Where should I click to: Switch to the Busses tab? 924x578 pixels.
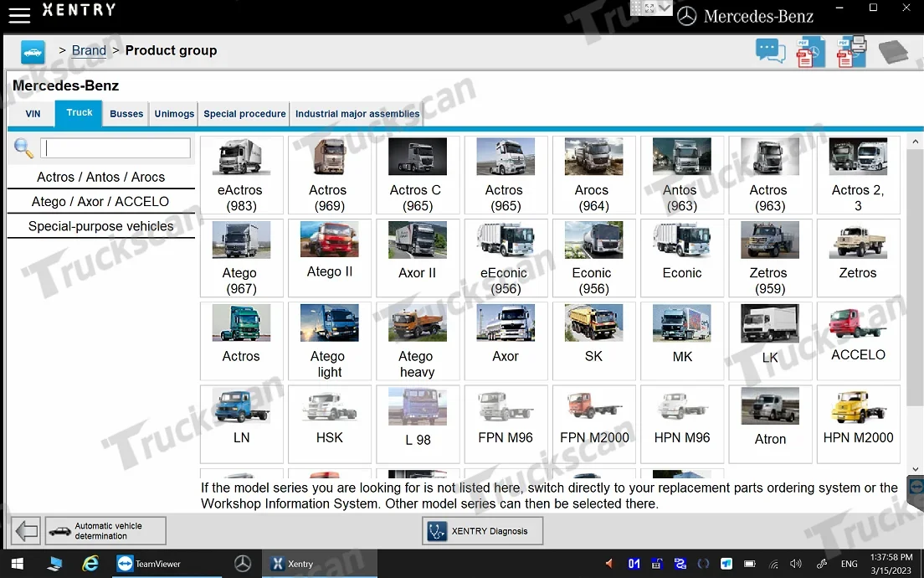point(126,114)
